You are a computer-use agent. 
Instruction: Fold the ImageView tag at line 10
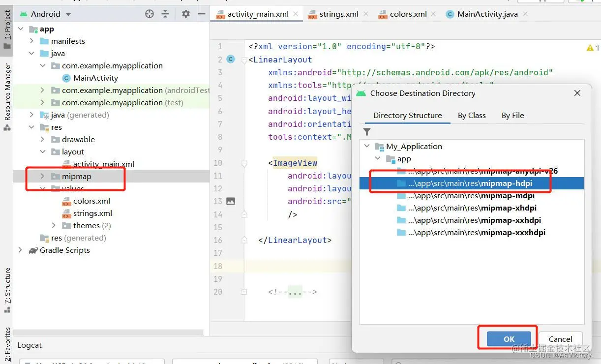(244, 163)
